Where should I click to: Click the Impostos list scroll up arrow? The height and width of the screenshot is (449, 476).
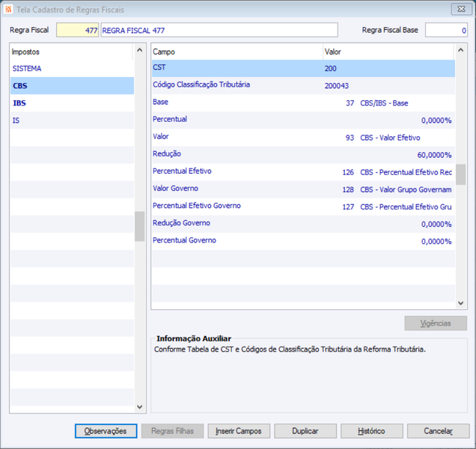point(140,50)
